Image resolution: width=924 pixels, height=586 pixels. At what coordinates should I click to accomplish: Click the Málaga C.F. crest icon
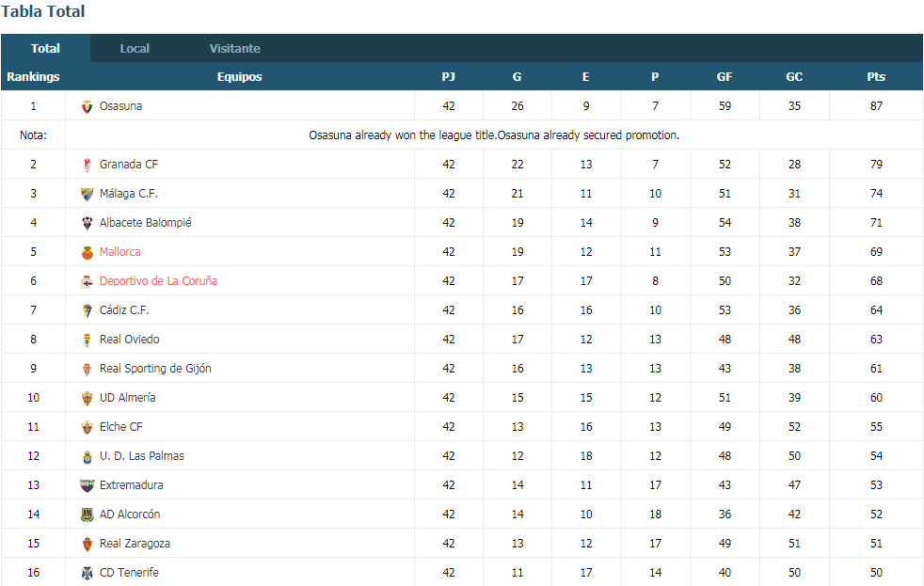tap(88, 194)
